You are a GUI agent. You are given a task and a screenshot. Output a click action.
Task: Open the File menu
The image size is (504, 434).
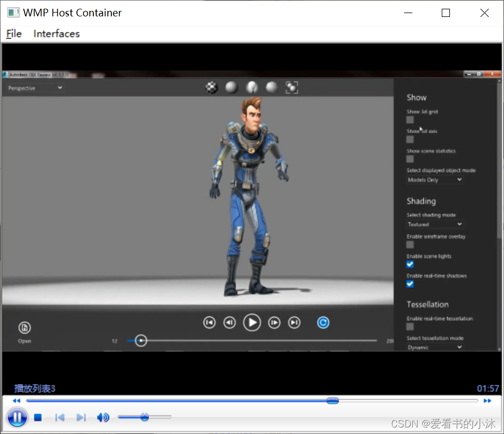[14, 34]
